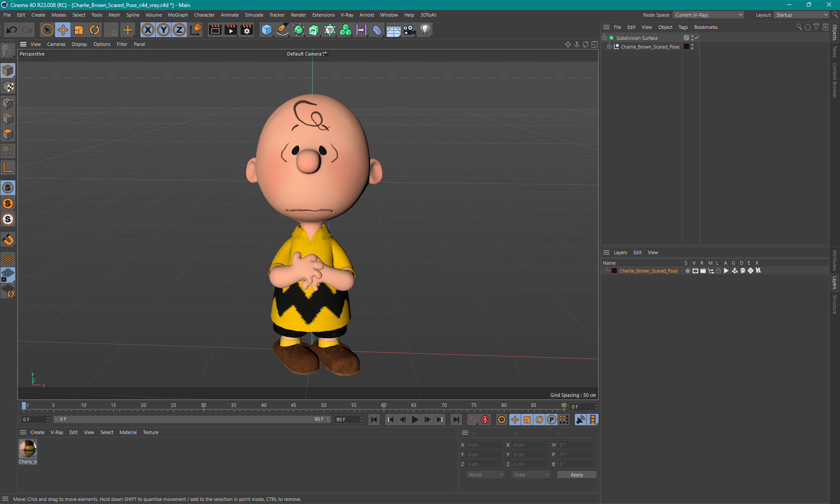Open the Objects panel hamburger menu
The image size is (840, 504).
(x=606, y=27)
